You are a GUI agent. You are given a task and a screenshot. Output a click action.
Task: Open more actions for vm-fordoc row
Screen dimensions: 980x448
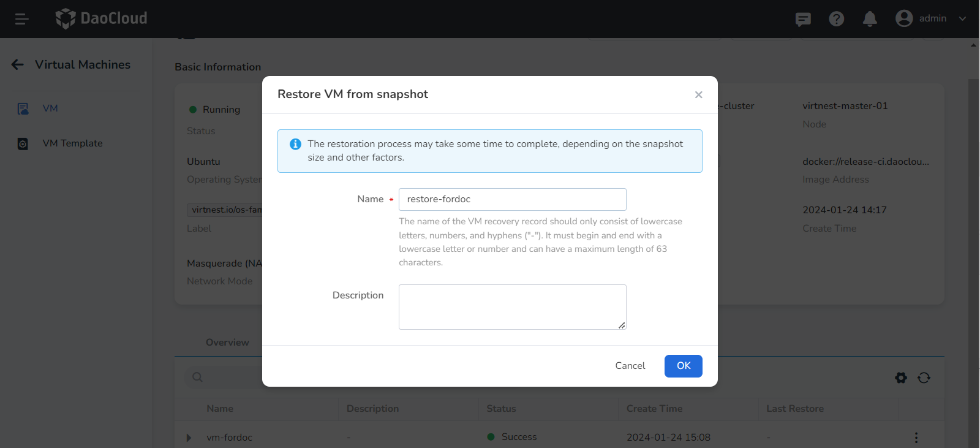click(x=916, y=438)
